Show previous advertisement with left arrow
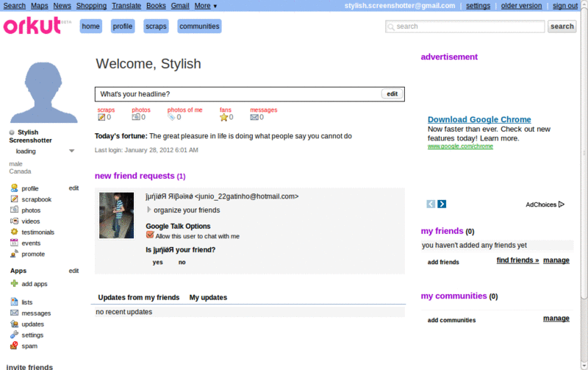Image resolution: width=588 pixels, height=370 pixels. 431,204
